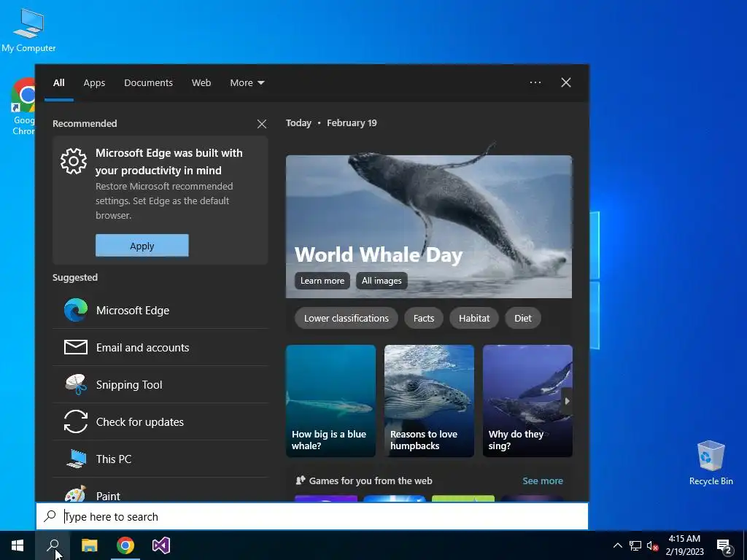Click the Apply button for Edge settings
The image size is (747, 560).
(x=142, y=246)
